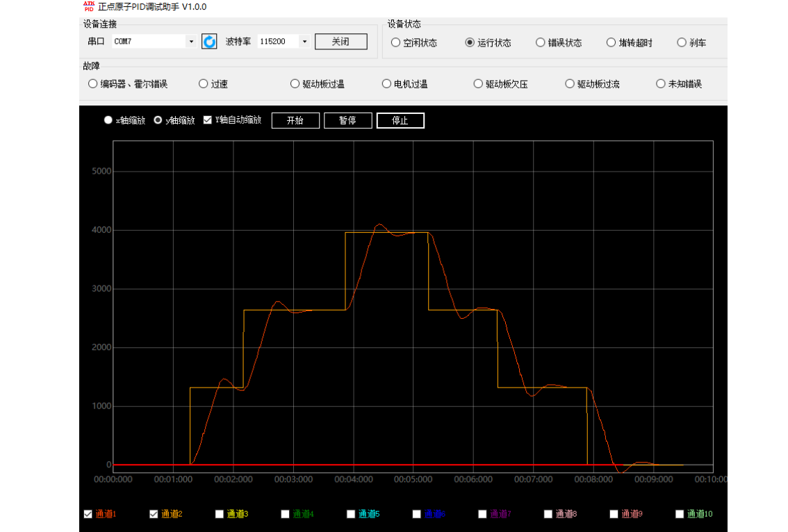The image size is (788, 532).
Task: Select the 驱动板过流 radio button
Action: (x=569, y=84)
